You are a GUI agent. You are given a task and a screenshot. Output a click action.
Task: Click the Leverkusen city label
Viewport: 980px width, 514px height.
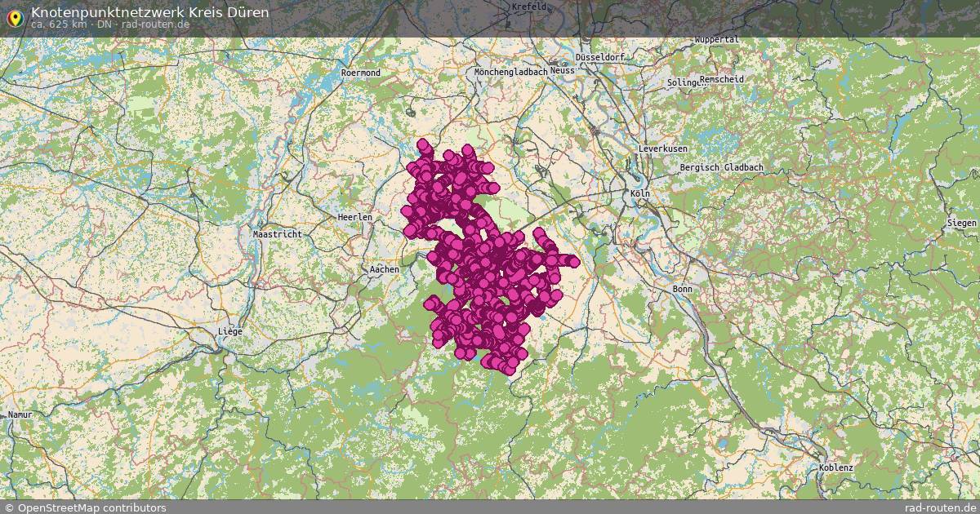661,148
